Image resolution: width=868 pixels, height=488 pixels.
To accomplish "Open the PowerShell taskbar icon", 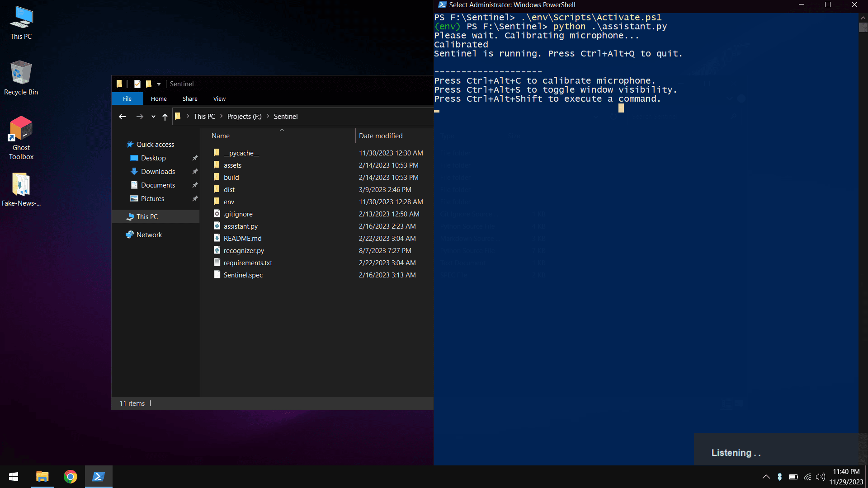I will 98,477.
